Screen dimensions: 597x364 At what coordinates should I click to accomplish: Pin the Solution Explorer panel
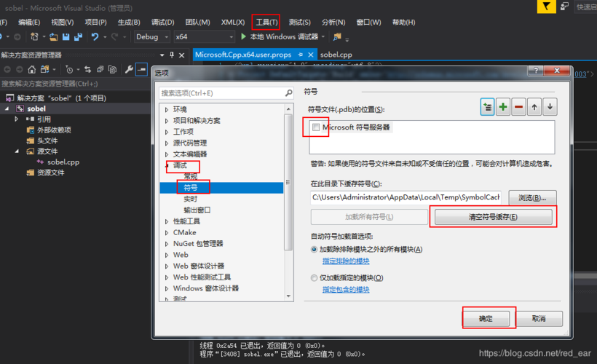(172, 55)
